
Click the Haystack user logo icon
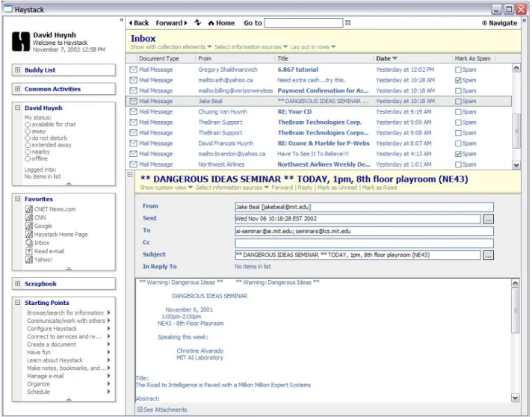[x=21, y=42]
